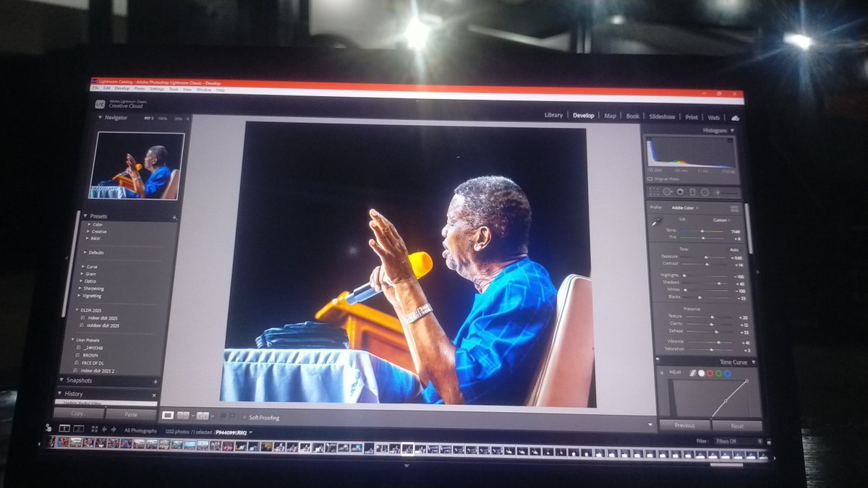
Task: Click the Paste button
Action: click(x=131, y=415)
